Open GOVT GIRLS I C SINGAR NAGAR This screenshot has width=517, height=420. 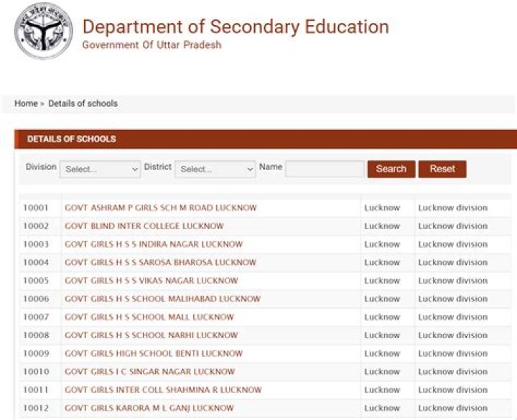pos(149,372)
